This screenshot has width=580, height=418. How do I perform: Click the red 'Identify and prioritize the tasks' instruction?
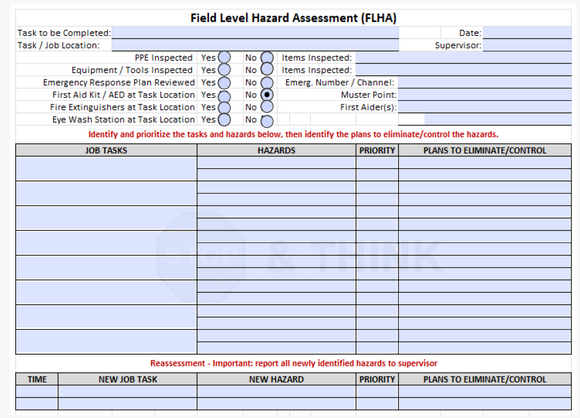click(293, 134)
